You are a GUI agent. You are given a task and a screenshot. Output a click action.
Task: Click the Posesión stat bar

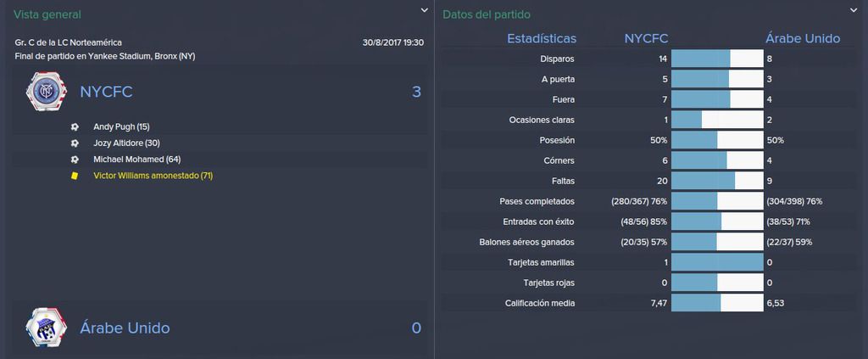click(x=717, y=140)
